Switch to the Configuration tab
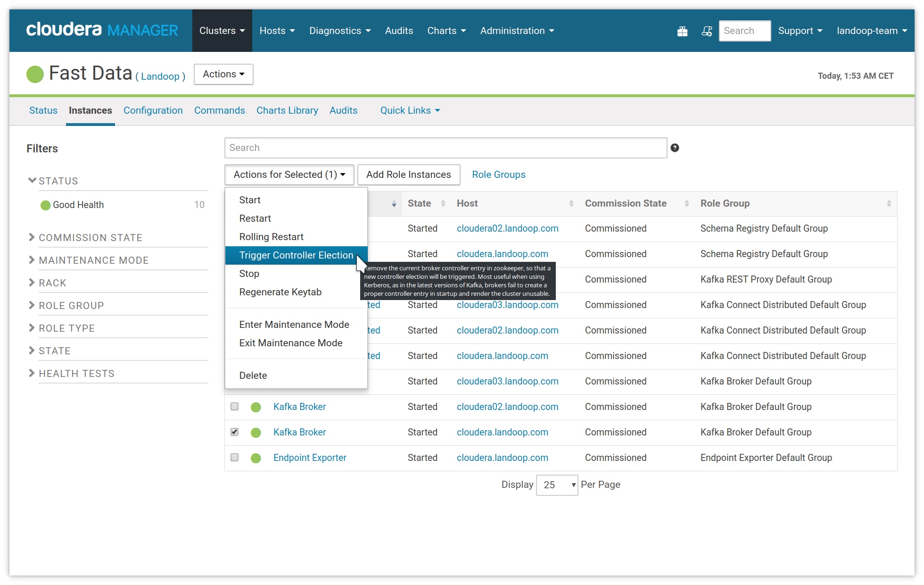 (153, 110)
